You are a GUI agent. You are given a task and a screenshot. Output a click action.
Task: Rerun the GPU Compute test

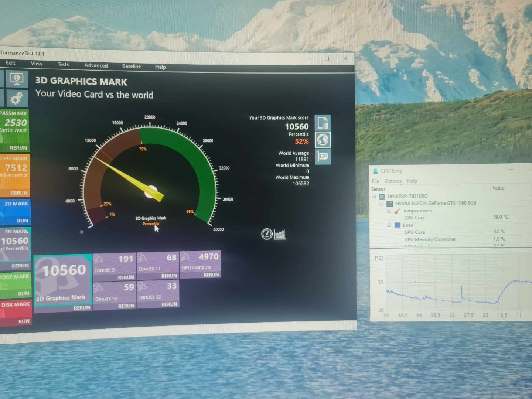click(x=211, y=275)
